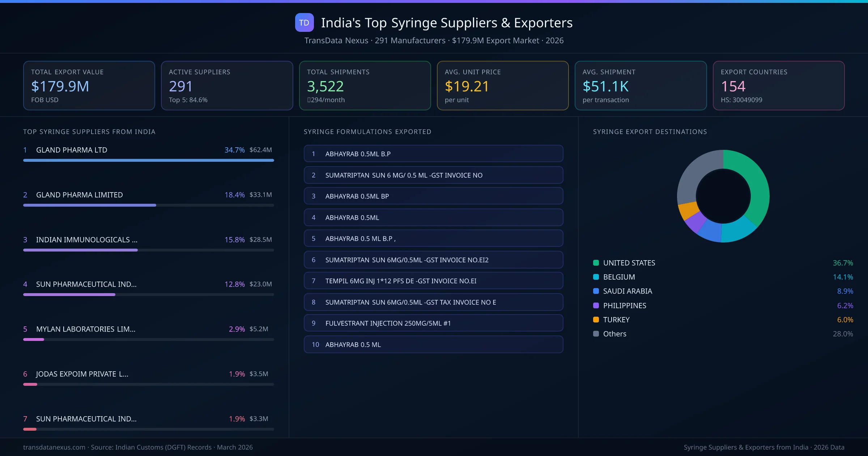
Task: Click the Avg. Shipment stat card
Action: click(x=641, y=85)
